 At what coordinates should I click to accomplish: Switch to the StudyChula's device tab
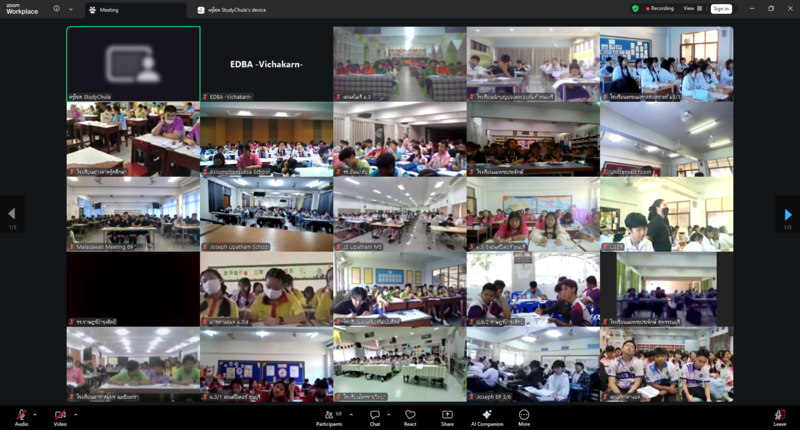tap(232, 10)
